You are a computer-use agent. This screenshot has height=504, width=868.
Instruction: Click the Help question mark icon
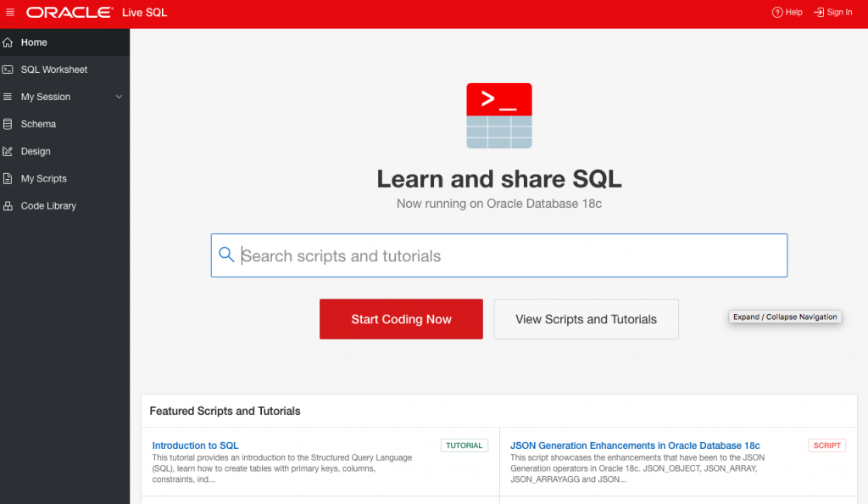click(776, 12)
